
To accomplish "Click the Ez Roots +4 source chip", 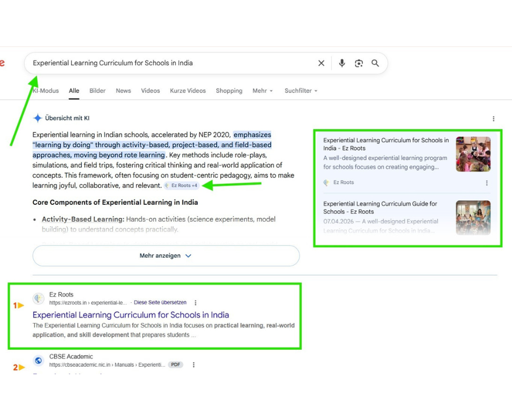I will pos(181,186).
